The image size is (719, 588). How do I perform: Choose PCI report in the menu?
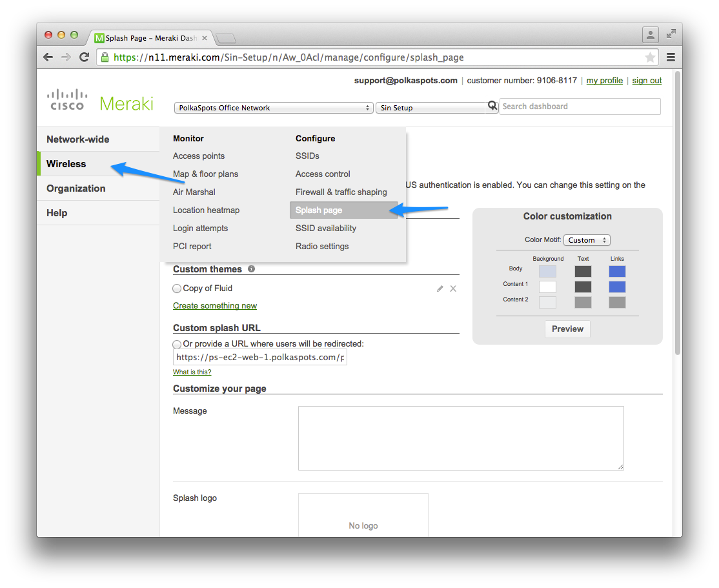point(192,247)
